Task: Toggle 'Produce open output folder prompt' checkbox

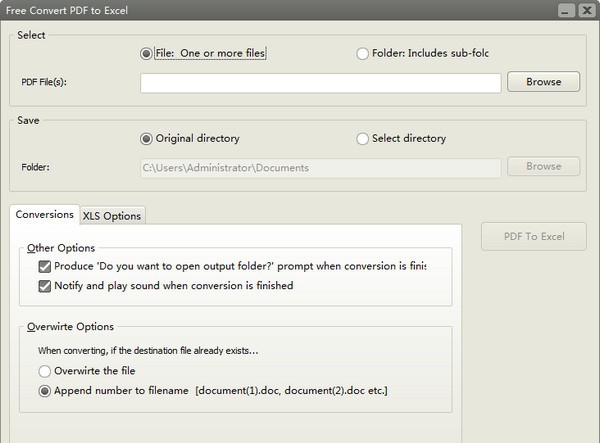Action: click(x=45, y=267)
